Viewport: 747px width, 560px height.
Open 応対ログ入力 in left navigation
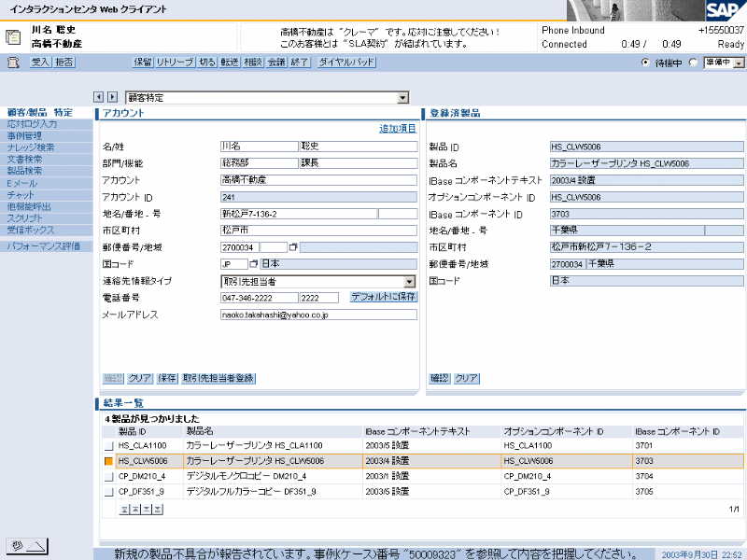[32, 124]
